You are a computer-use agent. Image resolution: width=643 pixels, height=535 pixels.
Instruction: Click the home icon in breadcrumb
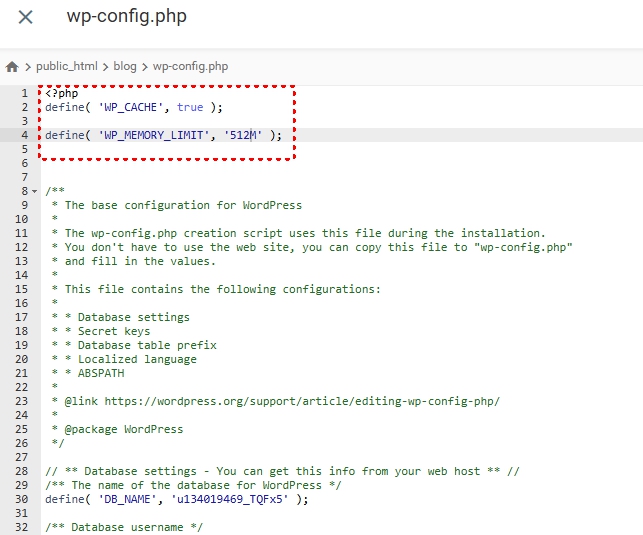click(12, 67)
